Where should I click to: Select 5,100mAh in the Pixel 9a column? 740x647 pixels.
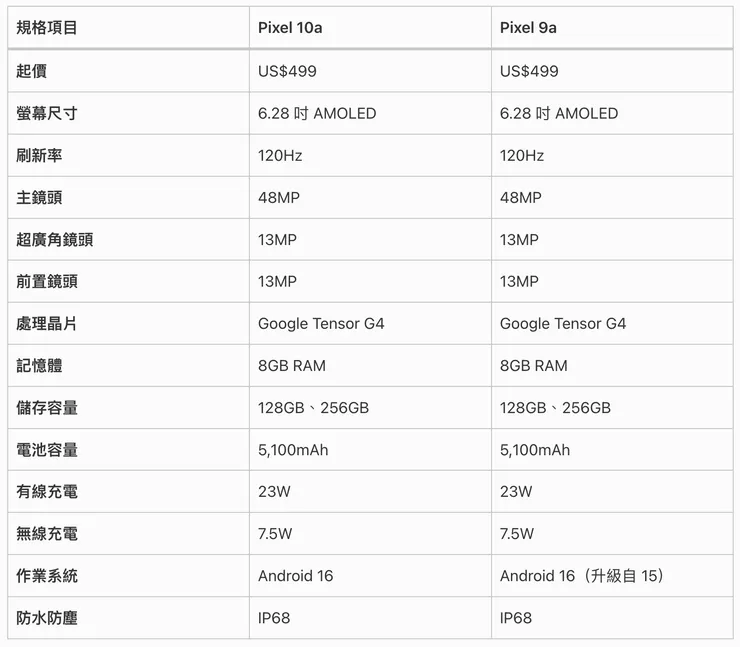pyautogui.click(x=535, y=449)
